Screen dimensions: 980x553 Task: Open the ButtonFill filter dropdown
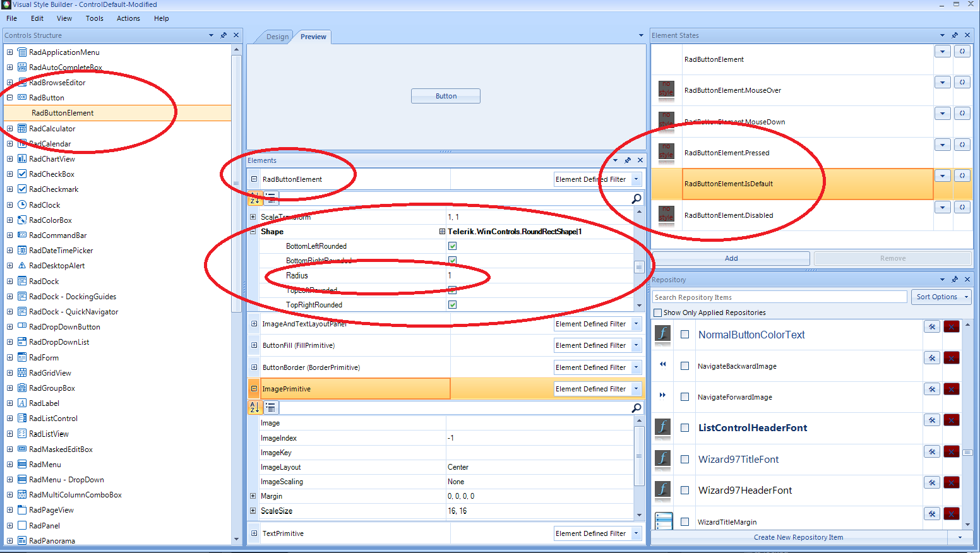click(636, 345)
